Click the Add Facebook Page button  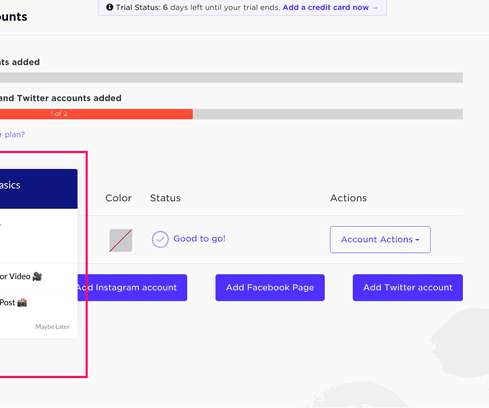click(x=270, y=287)
